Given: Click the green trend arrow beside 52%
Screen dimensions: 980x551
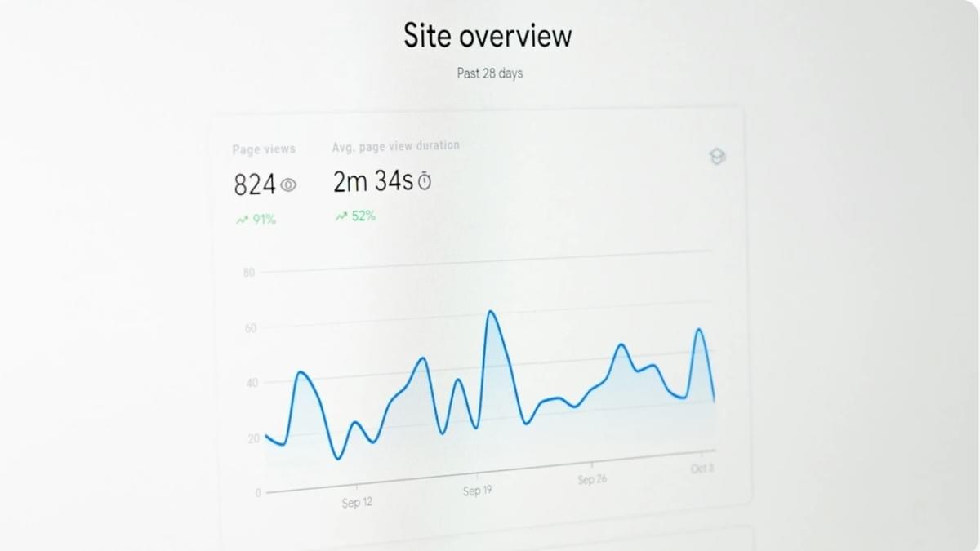Looking at the screenshot, I should 341,215.
